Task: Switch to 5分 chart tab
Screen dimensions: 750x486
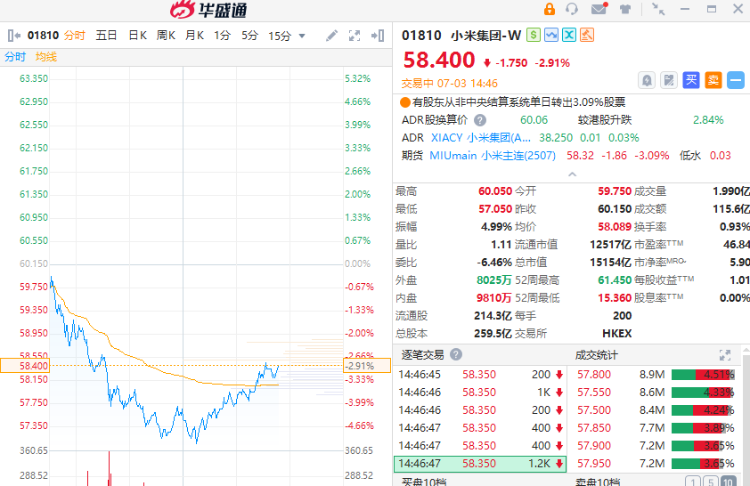Action: (x=250, y=35)
